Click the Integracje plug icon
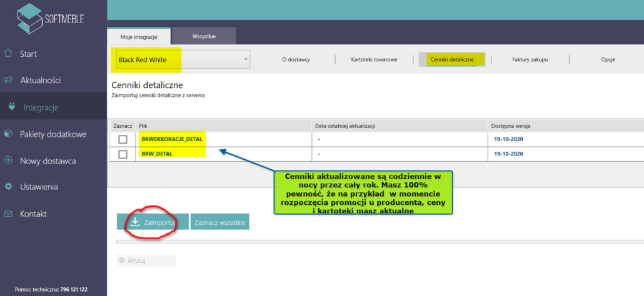The image size is (644, 296). click(x=12, y=107)
